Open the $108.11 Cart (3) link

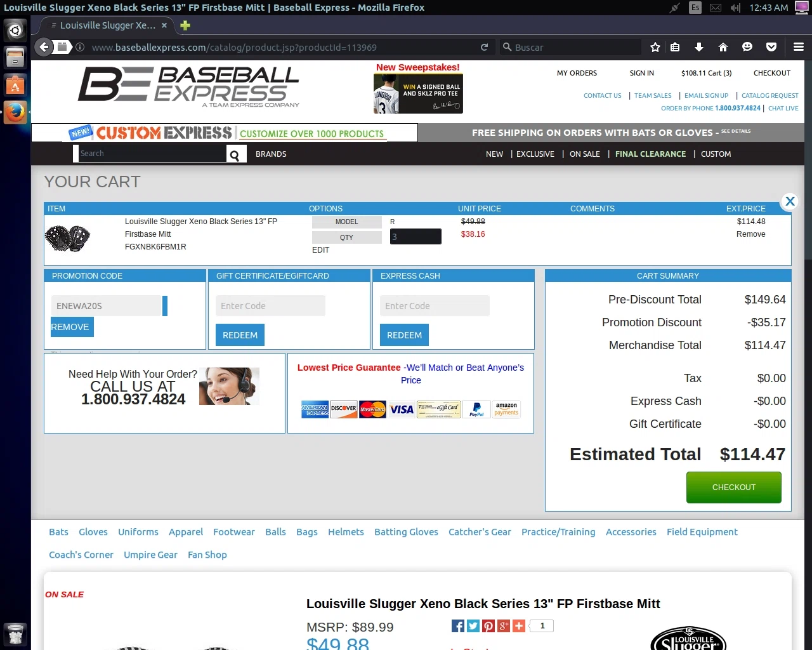[706, 73]
